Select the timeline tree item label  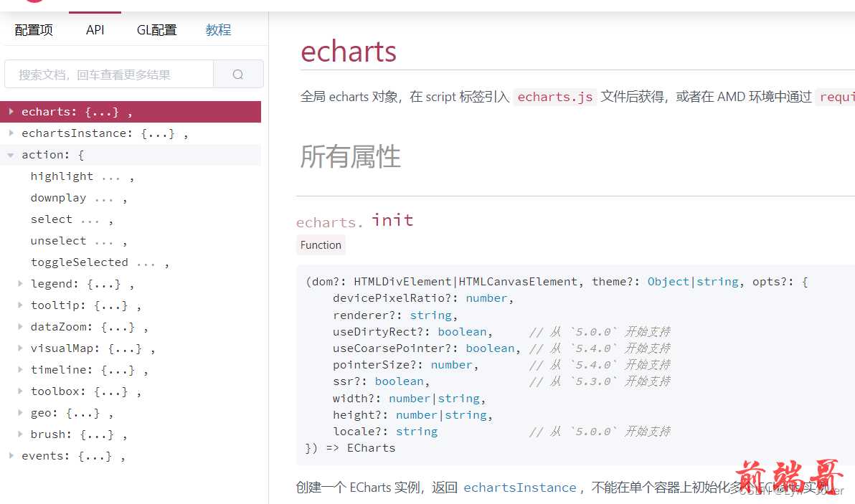pos(89,370)
